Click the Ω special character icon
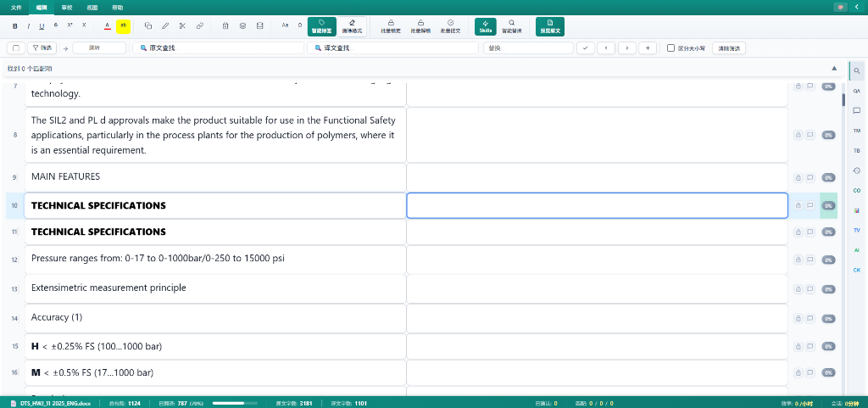This screenshot has width=868, height=408. (x=299, y=25)
